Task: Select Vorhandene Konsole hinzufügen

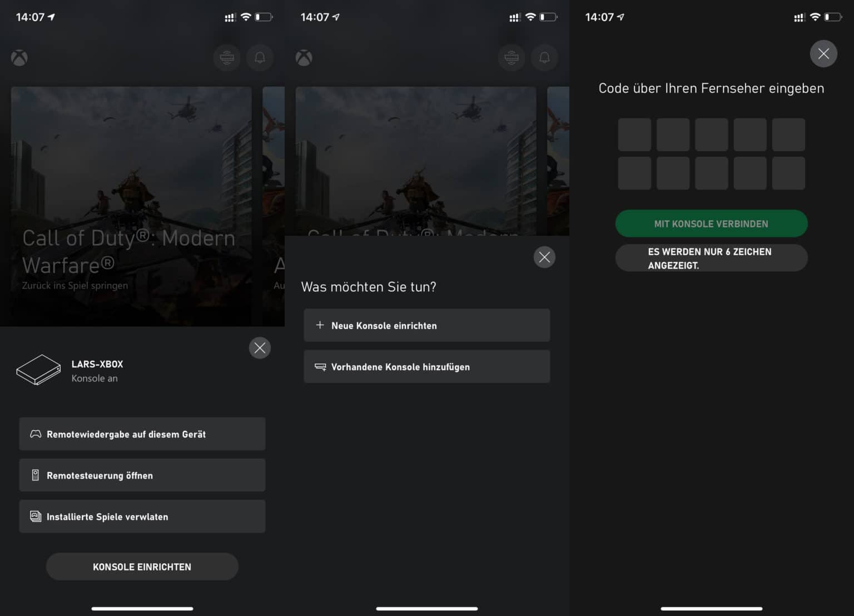Action: pos(426,366)
